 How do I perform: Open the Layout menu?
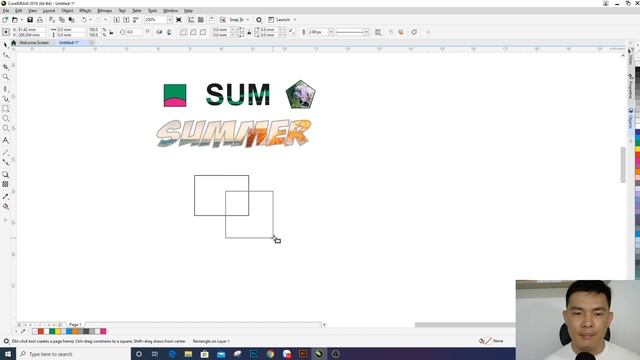(x=49, y=11)
